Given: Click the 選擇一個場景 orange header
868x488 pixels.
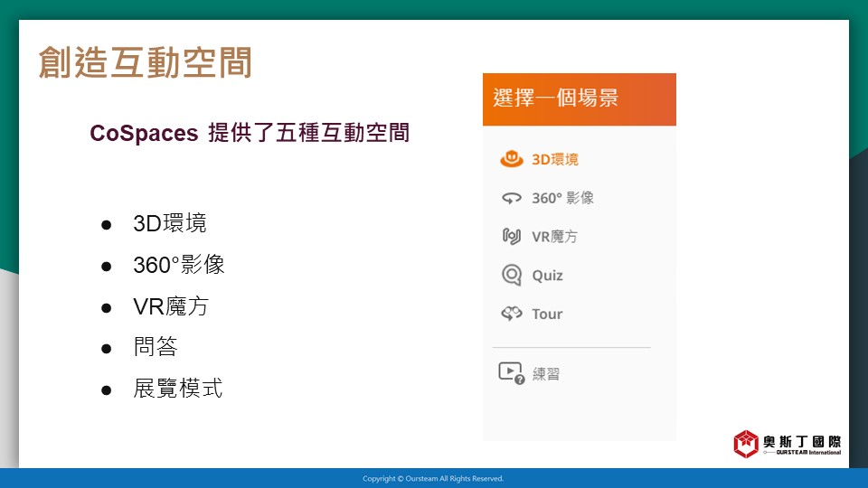Looking at the screenshot, I should 579,99.
